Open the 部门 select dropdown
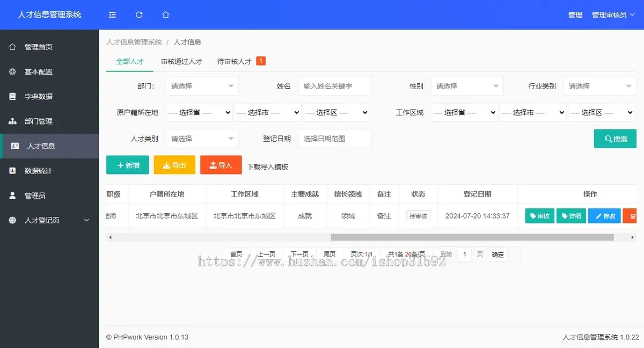This screenshot has height=348, width=644. (x=202, y=86)
